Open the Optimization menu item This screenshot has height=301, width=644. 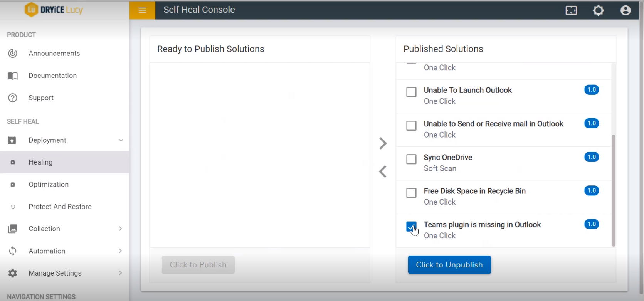click(49, 185)
